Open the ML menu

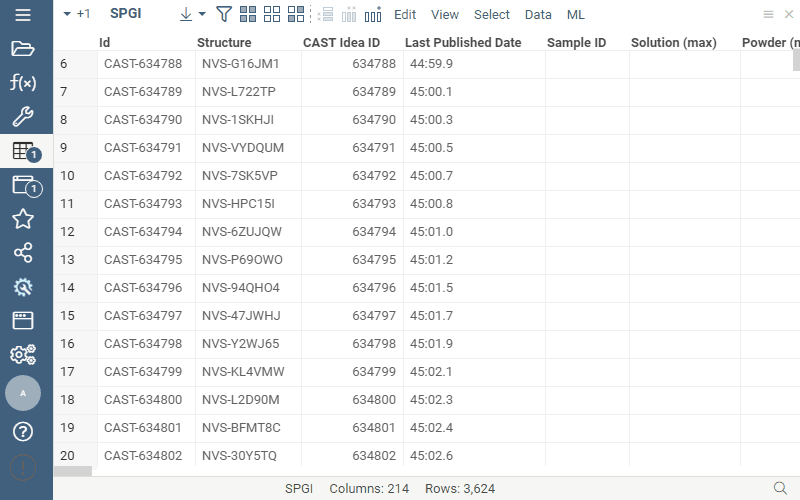[x=576, y=15]
